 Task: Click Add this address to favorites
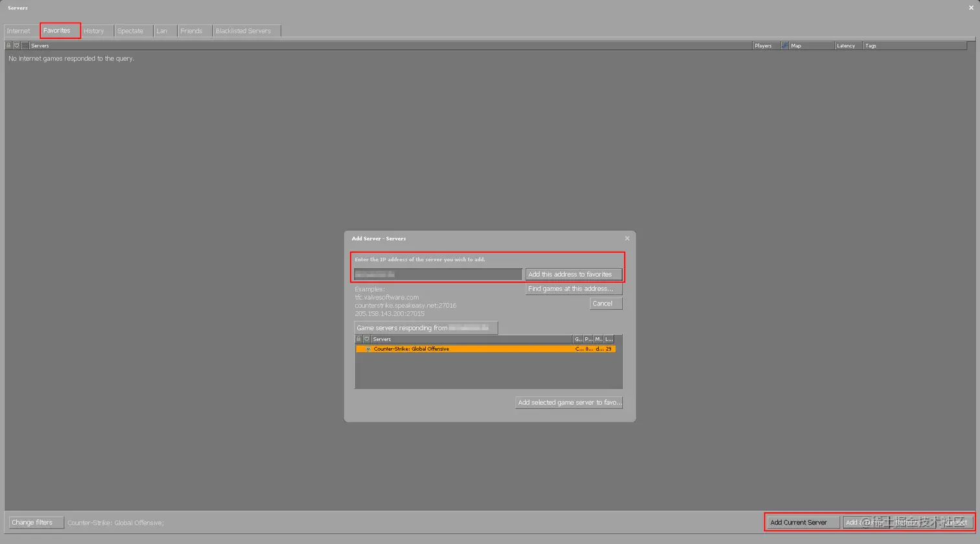(x=574, y=275)
